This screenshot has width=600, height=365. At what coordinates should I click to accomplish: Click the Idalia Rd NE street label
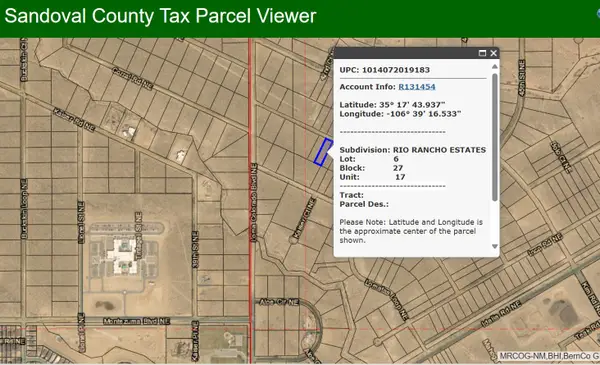[x=501, y=314]
